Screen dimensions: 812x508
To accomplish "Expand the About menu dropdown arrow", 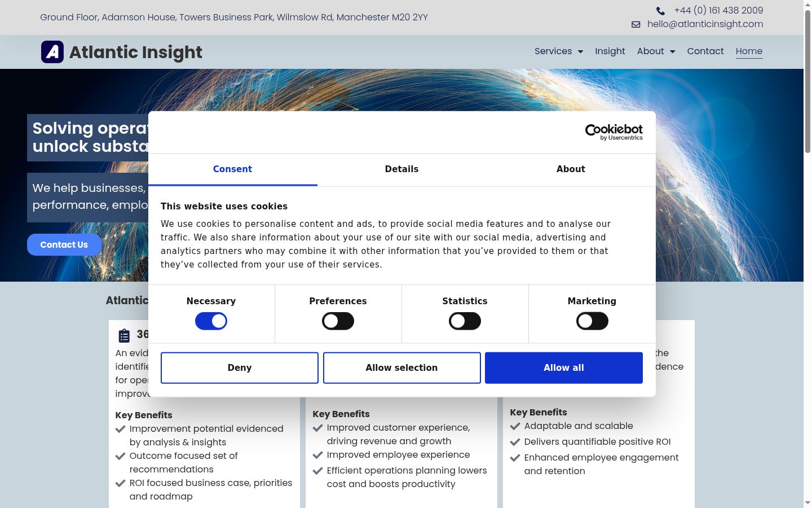I will pyautogui.click(x=672, y=51).
